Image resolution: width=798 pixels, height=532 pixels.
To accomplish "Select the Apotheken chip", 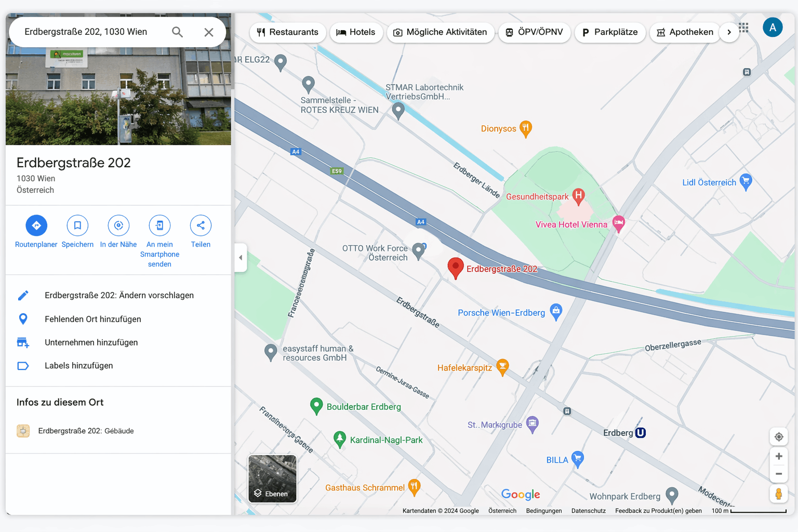I will [685, 32].
